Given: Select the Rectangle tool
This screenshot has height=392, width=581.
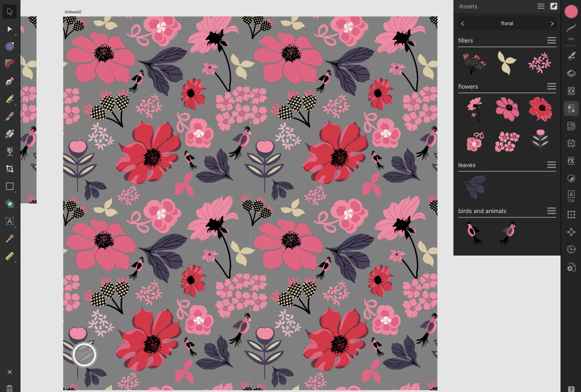Looking at the screenshot, I should click(9, 186).
